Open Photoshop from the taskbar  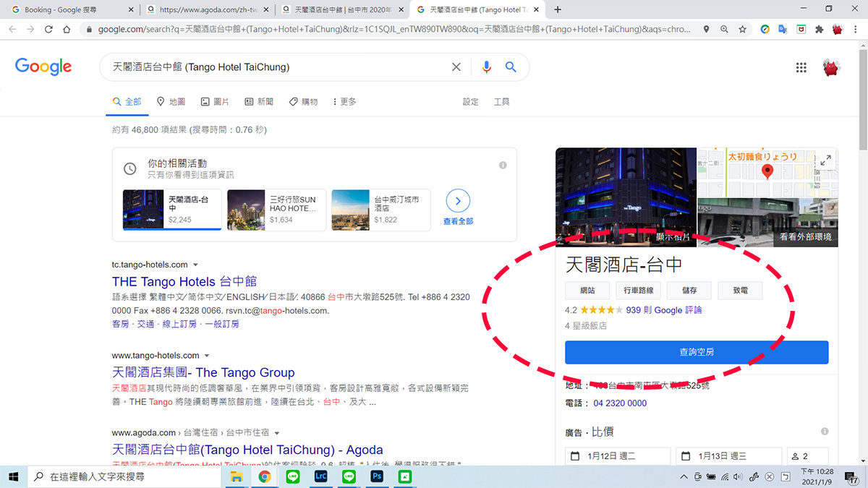pyautogui.click(x=376, y=476)
